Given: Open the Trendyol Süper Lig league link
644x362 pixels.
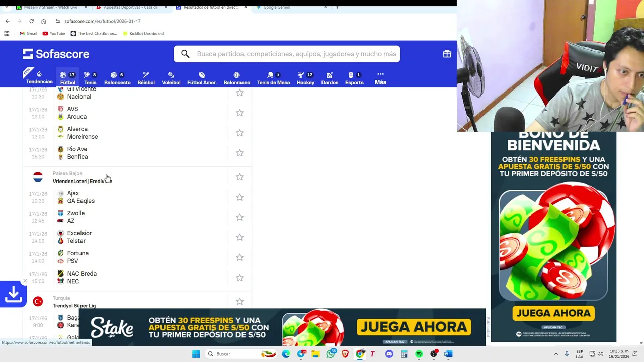Looking at the screenshot, I should (x=74, y=306).
